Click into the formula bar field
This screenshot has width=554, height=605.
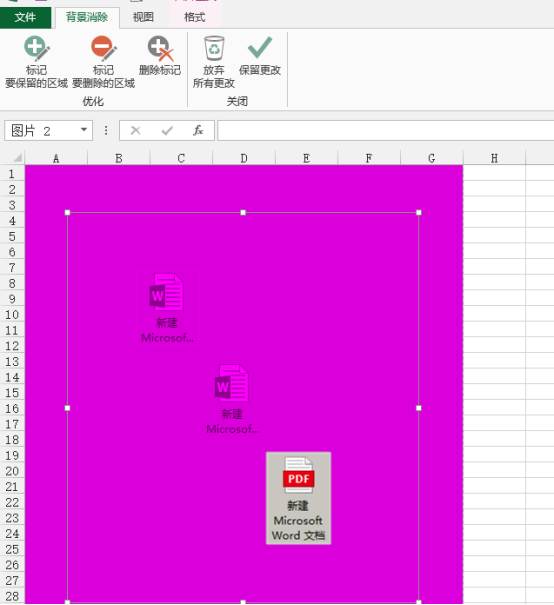[x=385, y=131]
